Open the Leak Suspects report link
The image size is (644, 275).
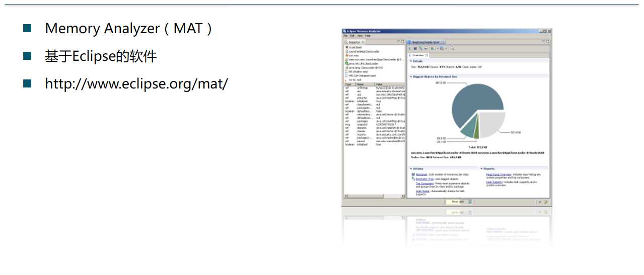pos(494,182)
